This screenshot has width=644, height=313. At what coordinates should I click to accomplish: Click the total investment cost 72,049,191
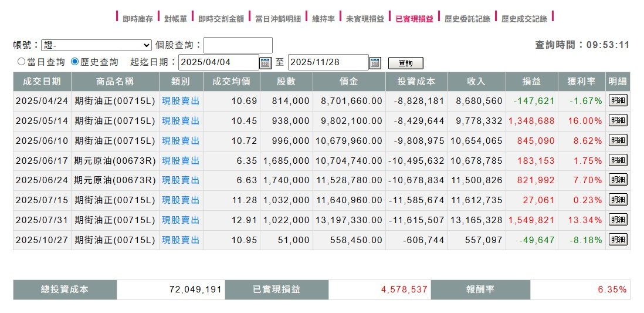[195, 290]
